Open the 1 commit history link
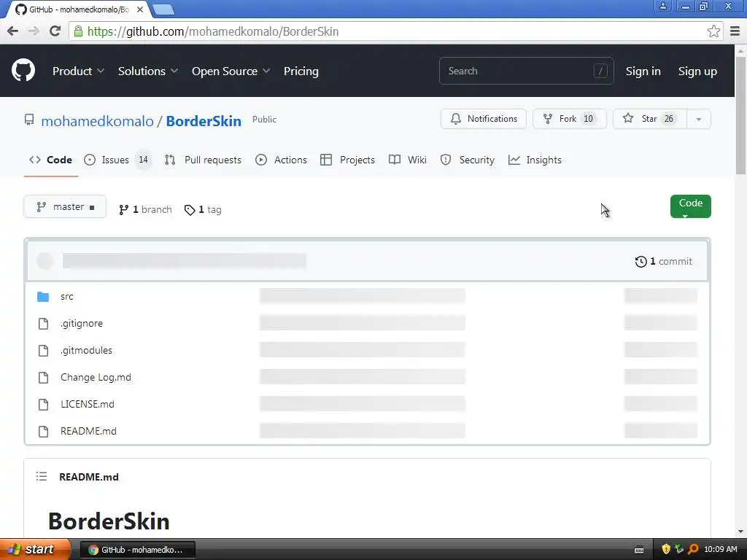This screenshot has height=560, width=747. point(664,262)
